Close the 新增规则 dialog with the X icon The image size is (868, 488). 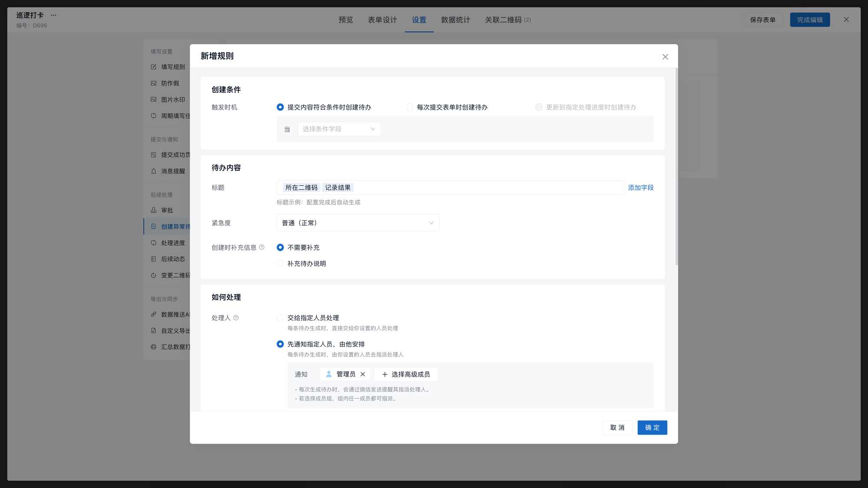tap(665, 57)
